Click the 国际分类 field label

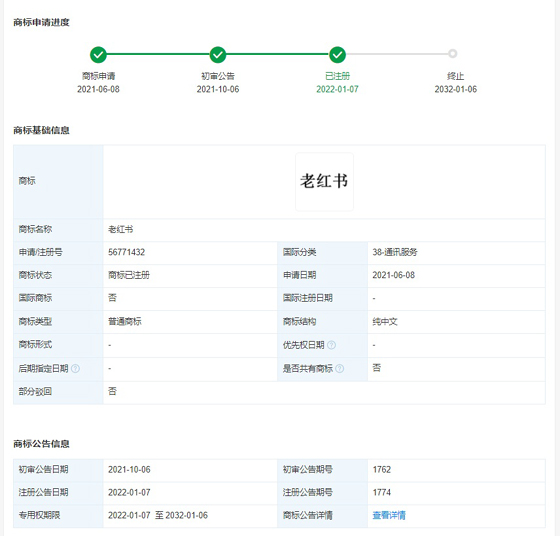tap(299, 252)
